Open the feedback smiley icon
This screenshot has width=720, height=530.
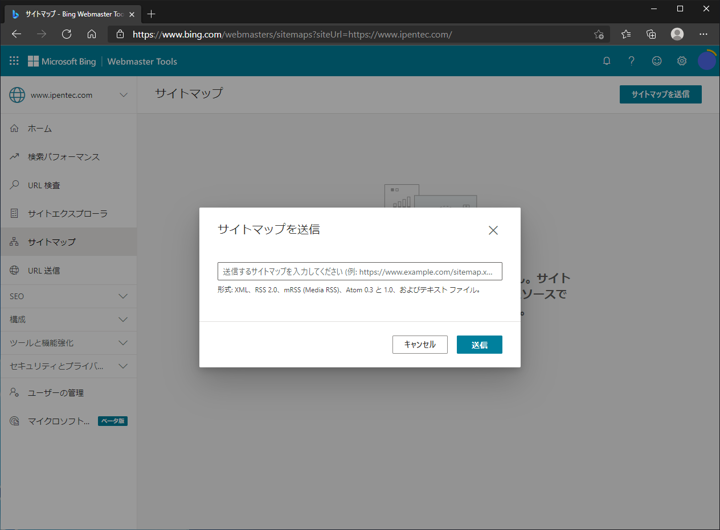coord(657,61)
